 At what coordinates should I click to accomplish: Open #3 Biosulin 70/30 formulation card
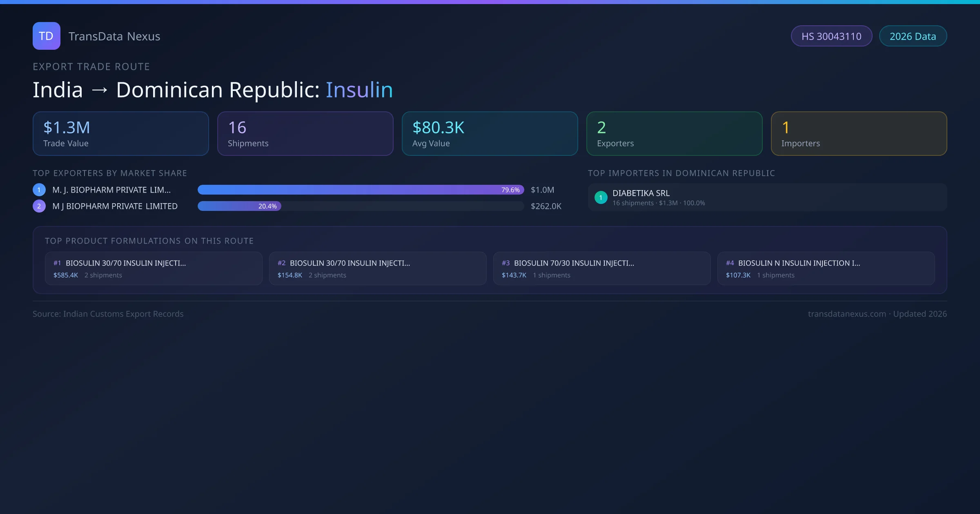(x=601, y=268)
